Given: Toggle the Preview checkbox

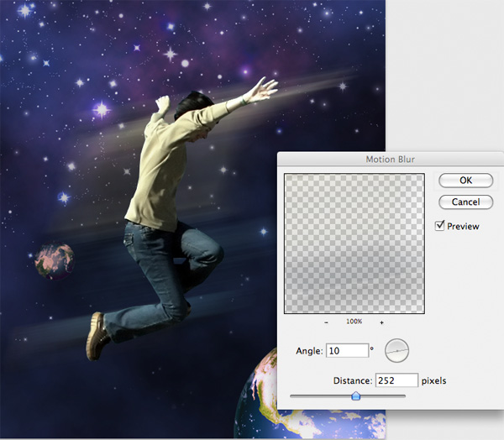Looking at the screenshot, I should (439, 226).
